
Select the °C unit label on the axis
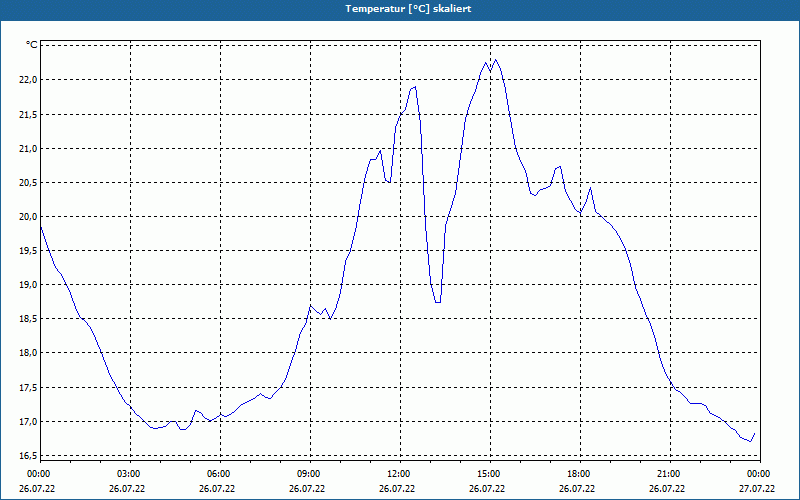pyautogui.click(x=32, y=45)
